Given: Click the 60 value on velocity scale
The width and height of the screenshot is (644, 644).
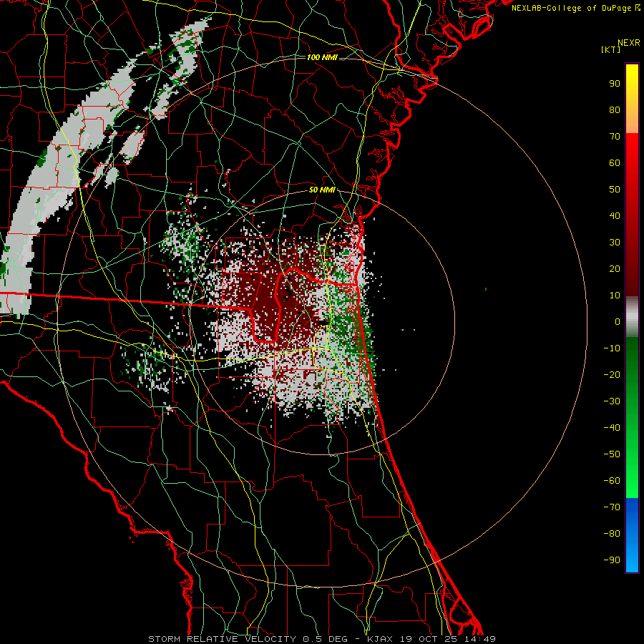Looking at the screenshot, I should tap(615, 162).
